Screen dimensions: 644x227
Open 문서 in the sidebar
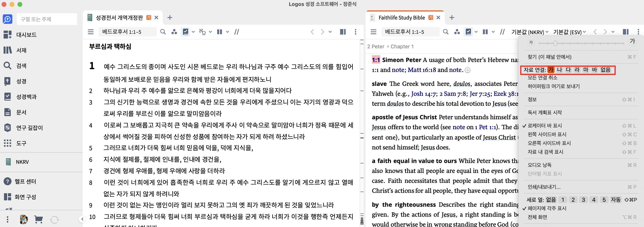coord(15,112)
